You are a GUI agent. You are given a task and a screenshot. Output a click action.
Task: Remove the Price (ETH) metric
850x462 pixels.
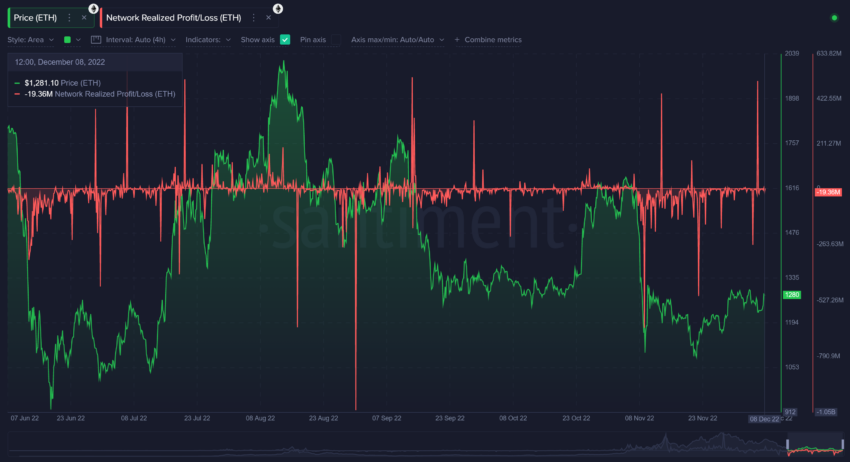pyautogui.click(x=84, y=18)
